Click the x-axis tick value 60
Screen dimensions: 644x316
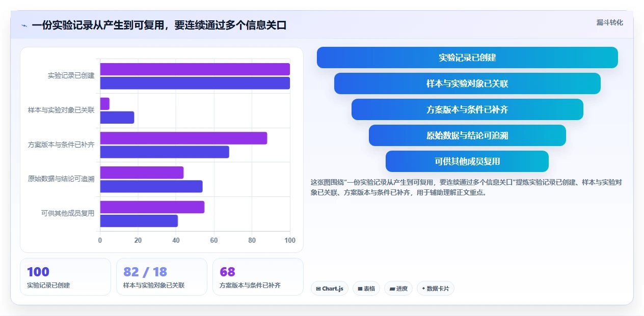coord(214,240)
